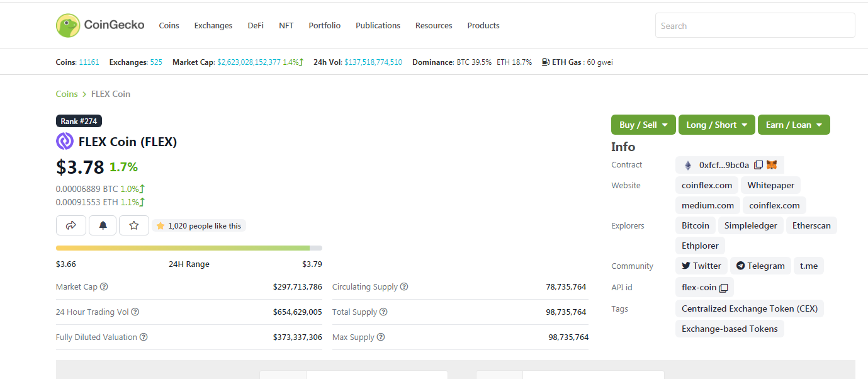Click the 11161 coins count link
Viewport: 868px width, 379px height.
point(89,62)
